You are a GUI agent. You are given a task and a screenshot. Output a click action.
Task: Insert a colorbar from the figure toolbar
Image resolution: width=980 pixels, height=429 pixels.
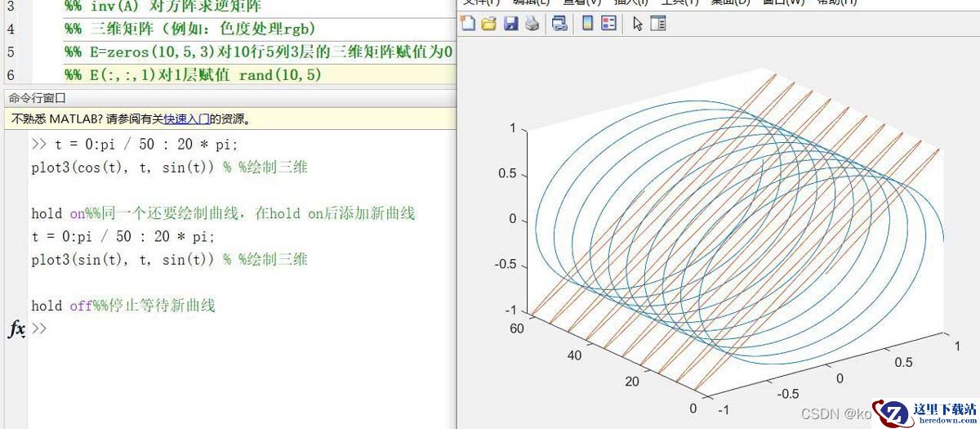tap(587, 23)
